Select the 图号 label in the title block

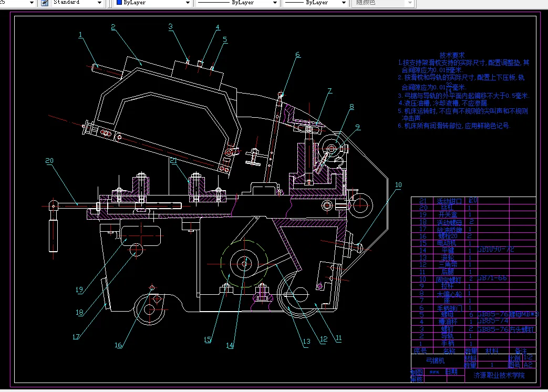514,365
